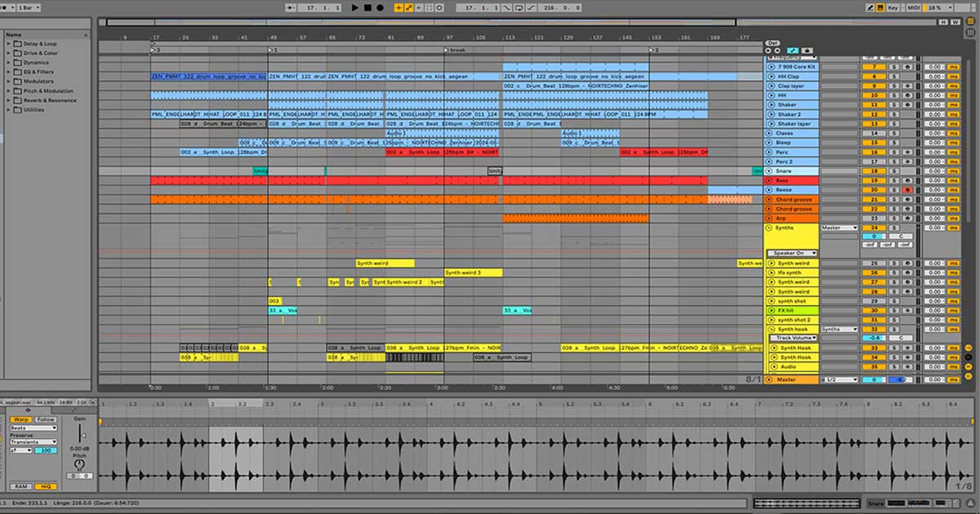Mute Claves with track activator 14
This screenshot has width=980, height=514.
click(x=873, y=133)
